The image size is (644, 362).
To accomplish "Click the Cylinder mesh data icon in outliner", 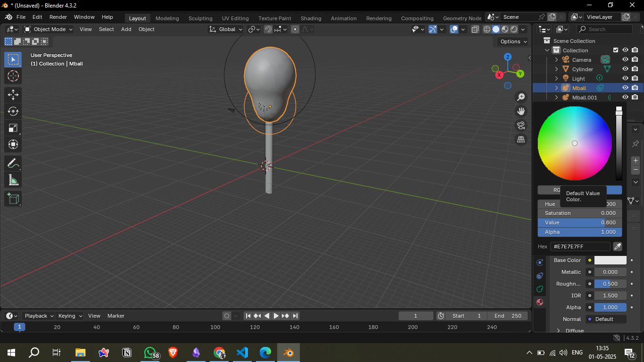I will pyautogui.click(x=607, y=69).
